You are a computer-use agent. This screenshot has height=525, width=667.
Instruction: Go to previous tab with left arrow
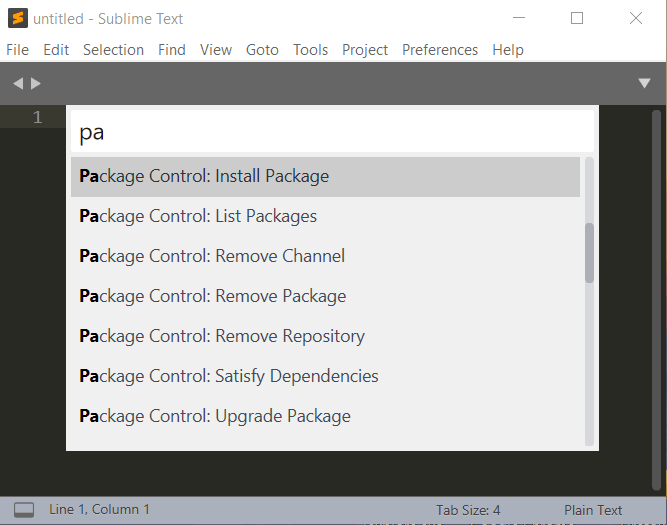pos(18,83)
